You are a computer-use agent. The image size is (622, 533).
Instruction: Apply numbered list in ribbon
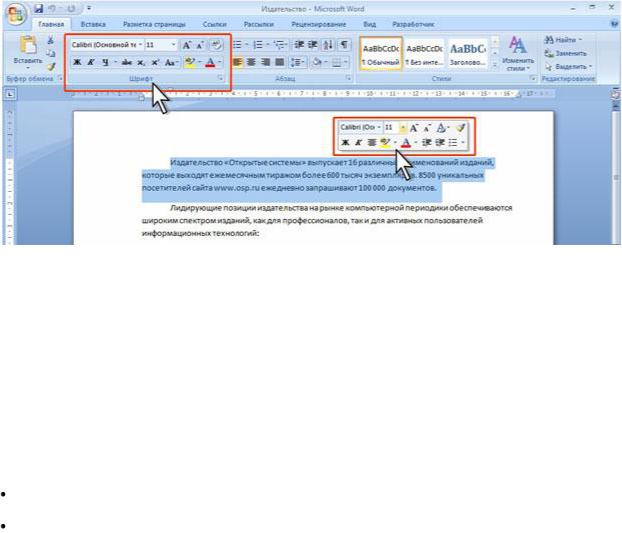pos(258,45)
